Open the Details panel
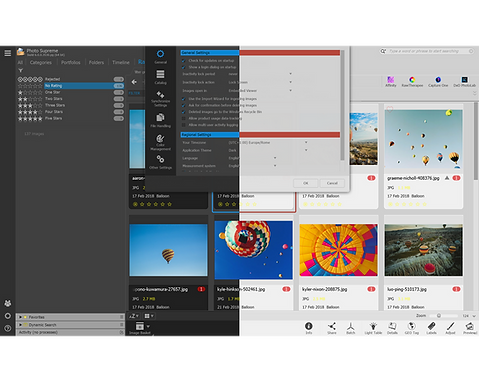 pyautogui.click(x=392, y=327)
